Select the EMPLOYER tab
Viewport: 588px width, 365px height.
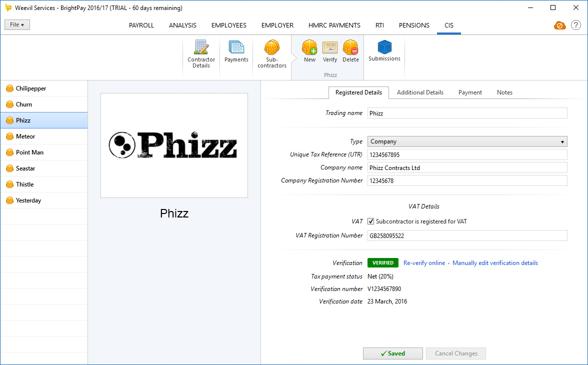[x=277, y=25]
